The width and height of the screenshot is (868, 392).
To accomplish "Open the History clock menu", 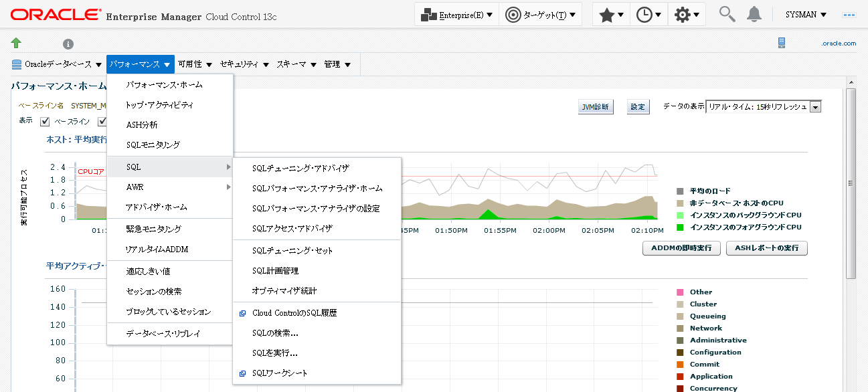I will point(648,15).
